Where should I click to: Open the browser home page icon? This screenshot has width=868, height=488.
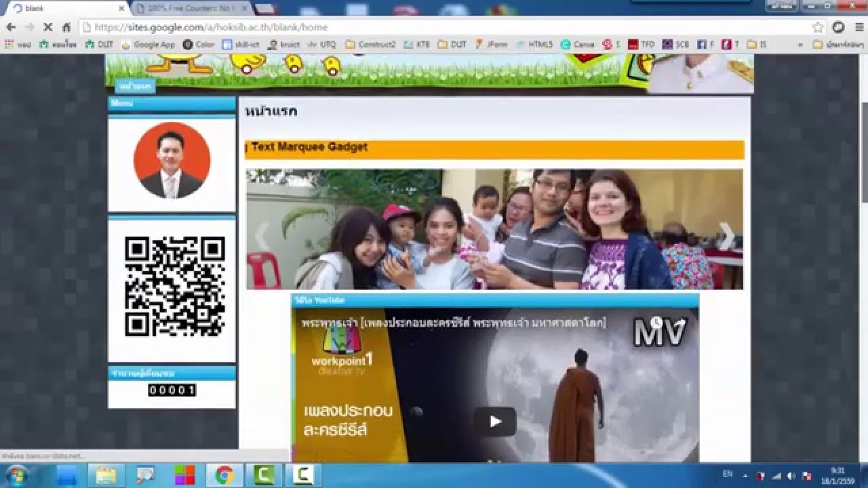click(66, 27)
